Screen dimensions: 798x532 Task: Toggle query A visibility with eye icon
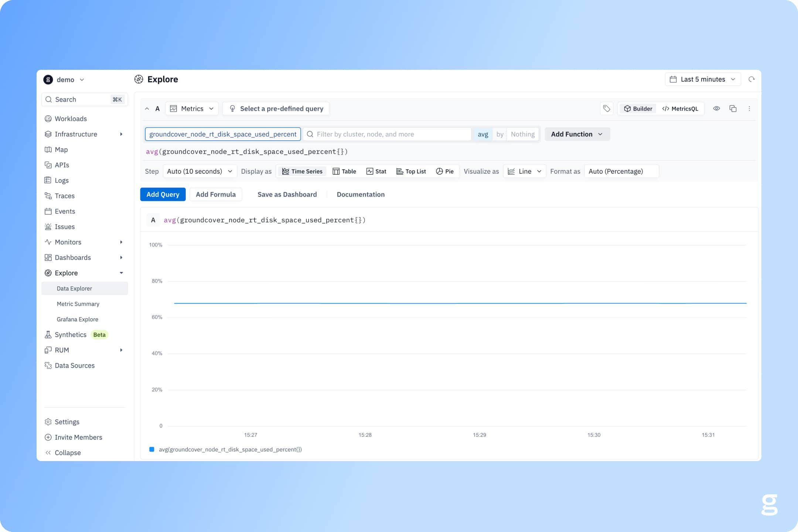click(x=716, y=109)
